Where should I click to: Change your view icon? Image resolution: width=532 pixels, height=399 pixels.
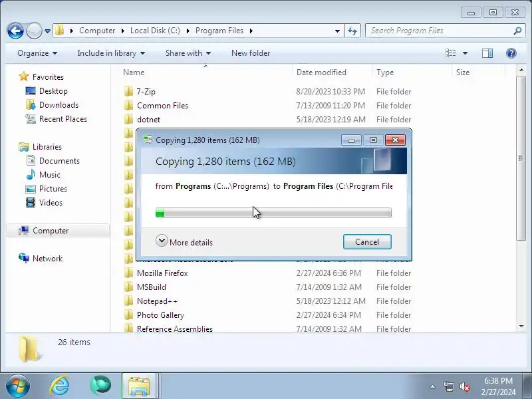[x=451, y=53]
